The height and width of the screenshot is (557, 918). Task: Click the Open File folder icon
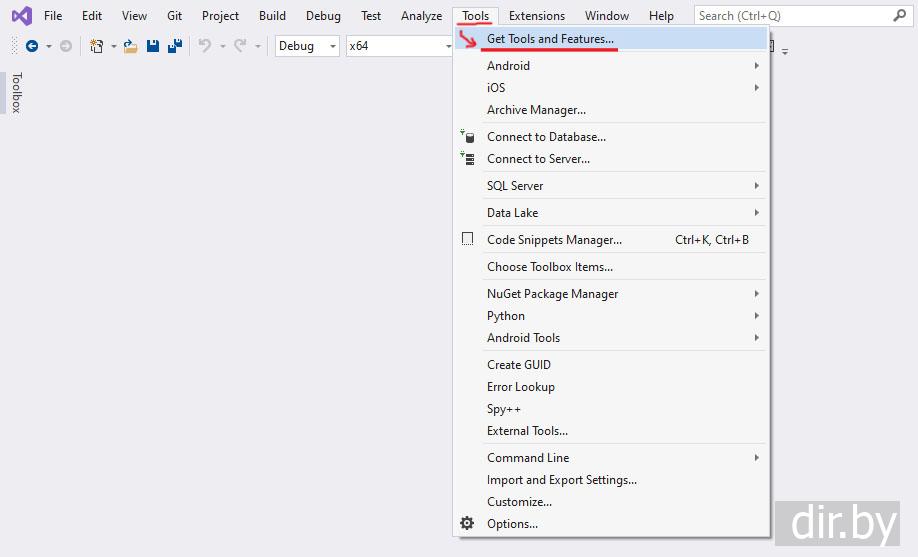click(x=130, y=46)
